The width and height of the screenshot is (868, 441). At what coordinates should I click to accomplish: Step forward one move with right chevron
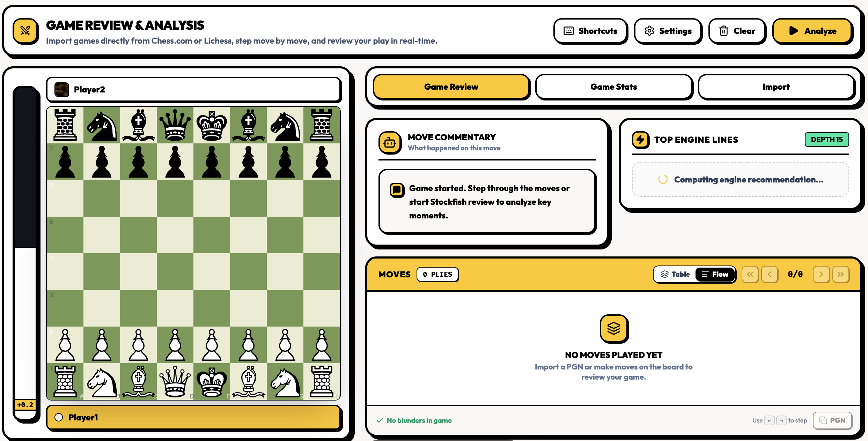click(x=821, y=274)
